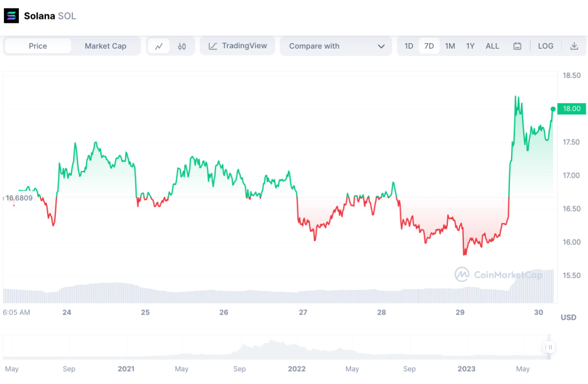Expand the Compare with chevron arrow
This screenshot has width=588, height=384.
click(x=381, y=46)
